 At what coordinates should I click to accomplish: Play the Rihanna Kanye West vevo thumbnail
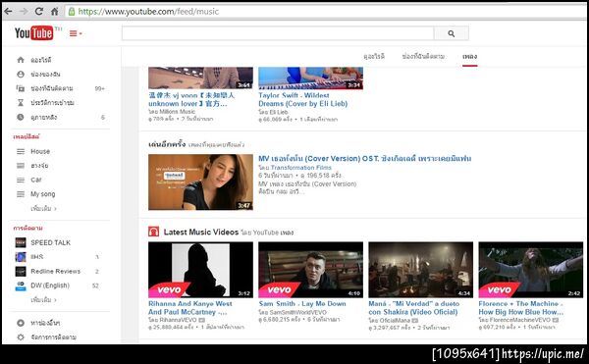point(200,270)
